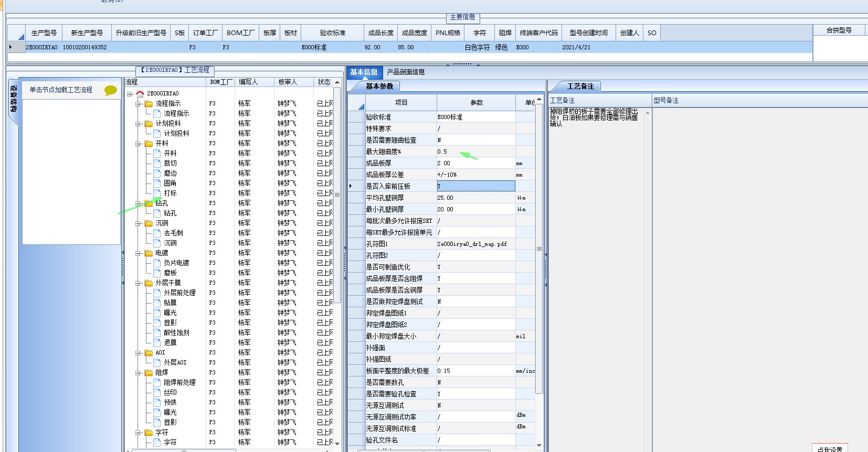The width and height of the screenshot is (868, 452).
Task: Click inside the 工艺备注 notes text area
Action: (596, 278)
